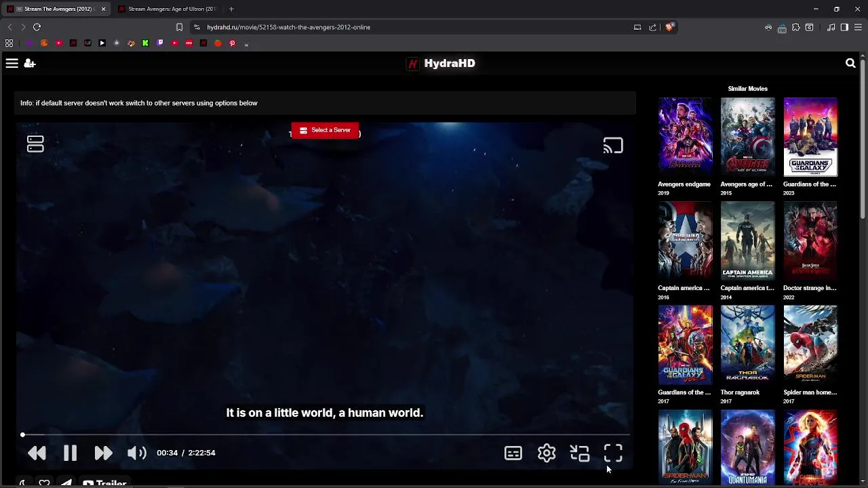This screenshot has width=868, height=488.
Task: Bookmark this page
Action: click(179, 27)
